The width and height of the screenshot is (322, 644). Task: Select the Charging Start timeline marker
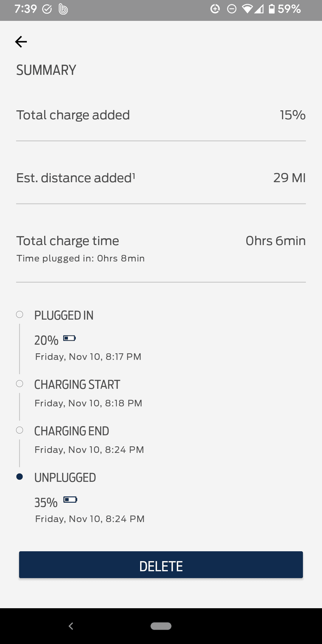tap(20, 384)
